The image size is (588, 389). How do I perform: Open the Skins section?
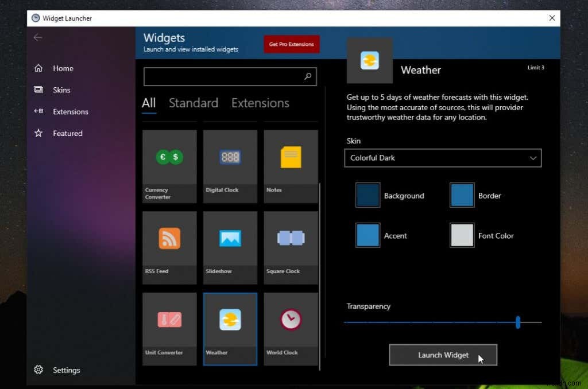point(38,90)
